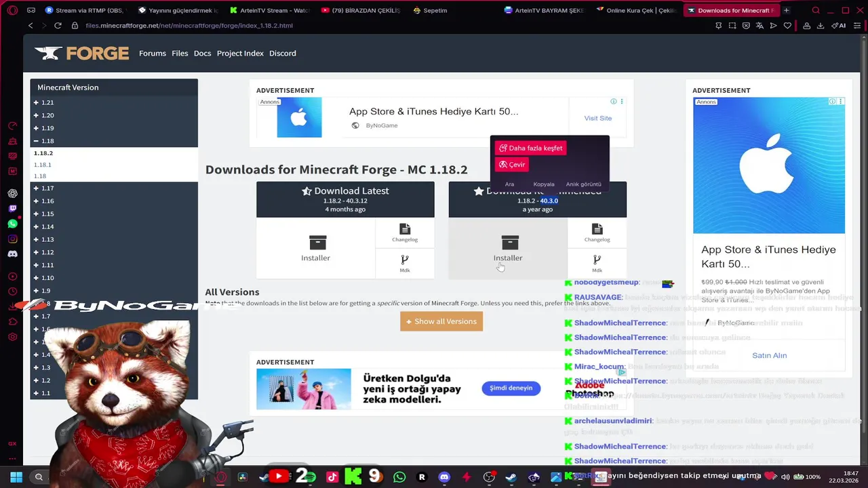Open the Project Index nav item
This screenshot has height=488, width=868.
(240, 54)
